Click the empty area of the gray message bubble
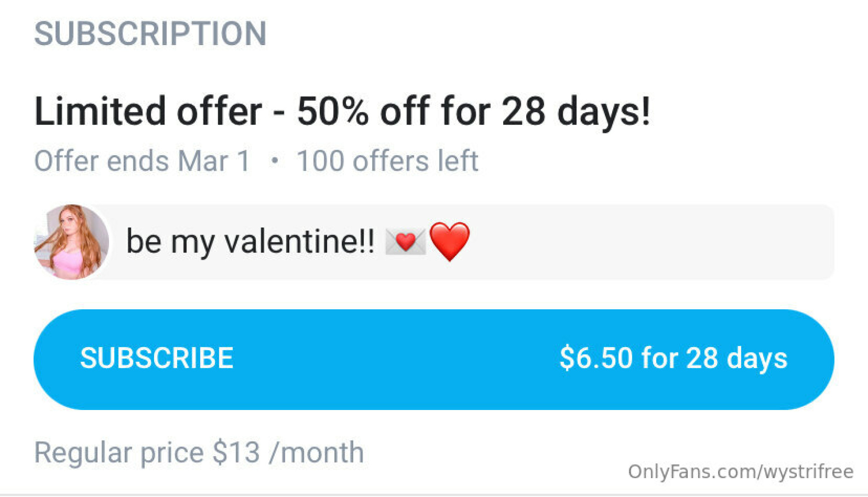The width and height of the screenshot is (868, 497). [644, 242]
